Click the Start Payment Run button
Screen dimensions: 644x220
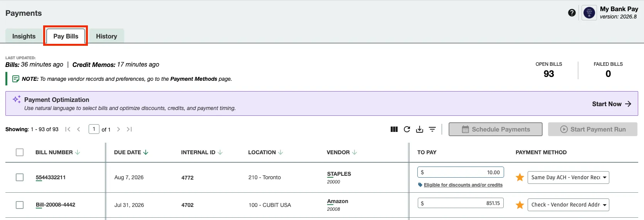click(593, 129)
